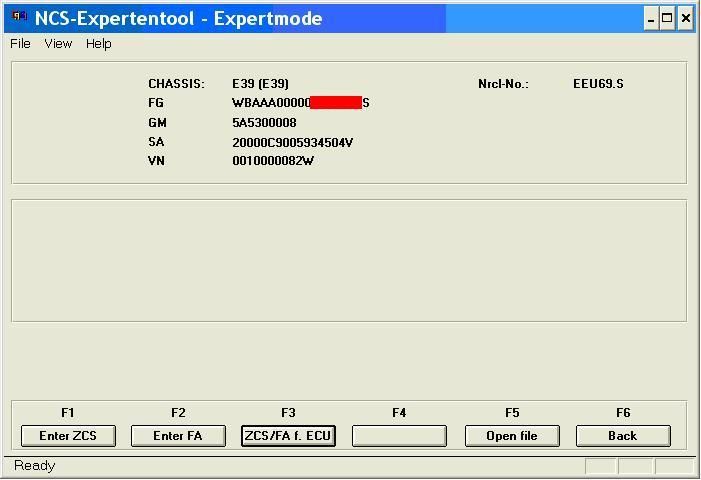
Task: Select the ZCS/FA f. ECU button
Action: (x=288, y=436)
